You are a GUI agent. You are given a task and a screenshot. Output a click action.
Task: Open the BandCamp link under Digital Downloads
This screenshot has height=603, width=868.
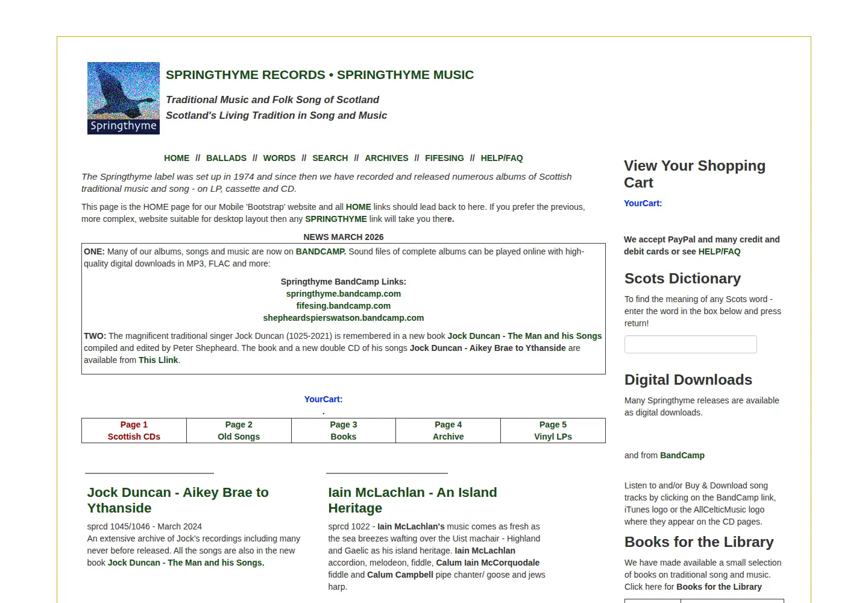(x=682, y=455)
